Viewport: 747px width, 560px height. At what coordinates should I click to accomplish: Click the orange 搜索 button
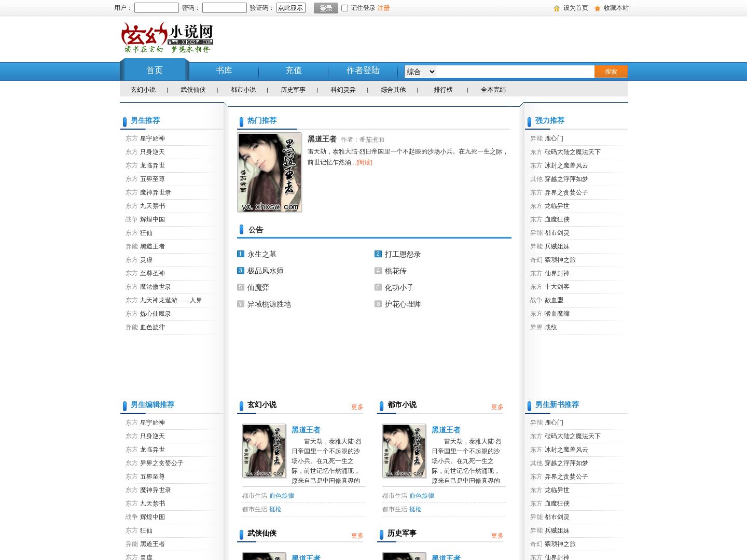(611, 72)
